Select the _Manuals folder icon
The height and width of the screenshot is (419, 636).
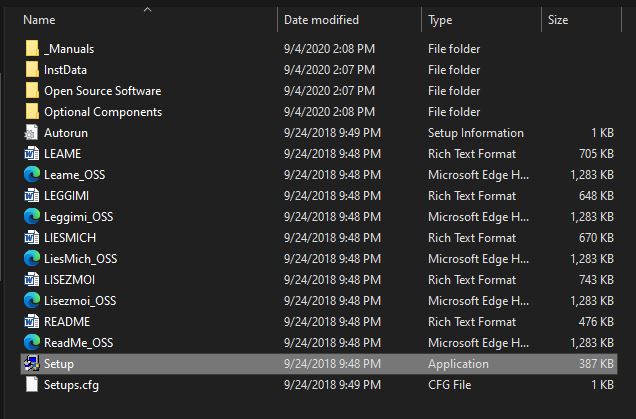coord(32,49)
